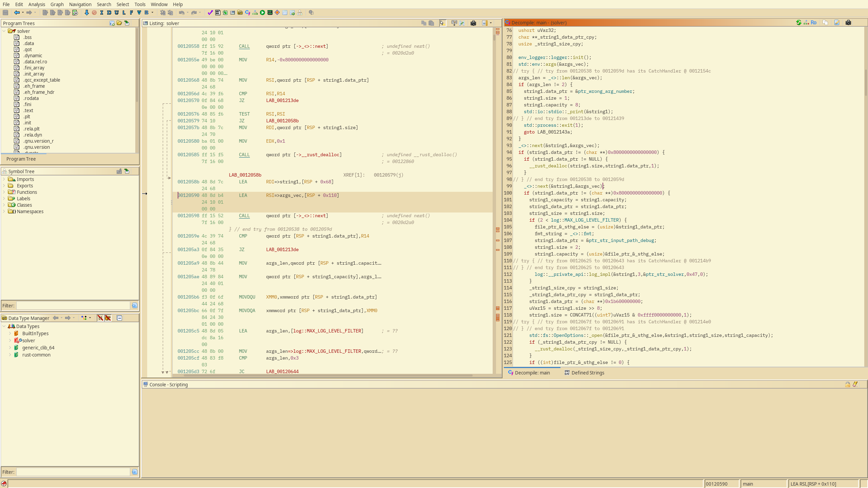
Task: Toggle the mouse hover mode in Listing
Action: (x=442, y=23)
